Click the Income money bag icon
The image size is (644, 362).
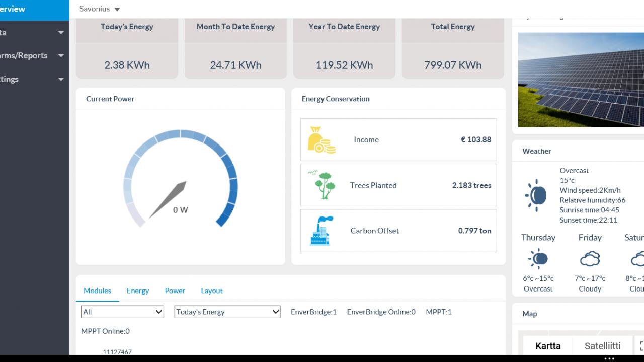point(321,139)
